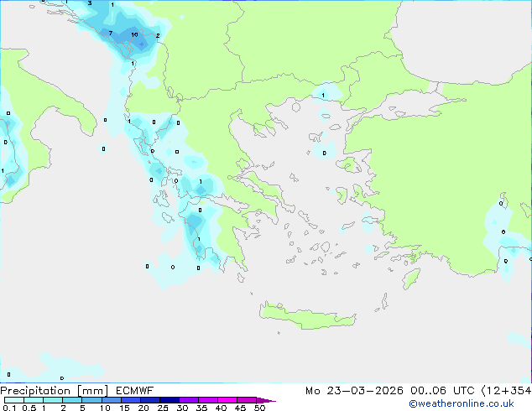Open the weatheronline.co.uk copyright link
This screenshot has width=532, height=411.
click(x=462, y=403)
